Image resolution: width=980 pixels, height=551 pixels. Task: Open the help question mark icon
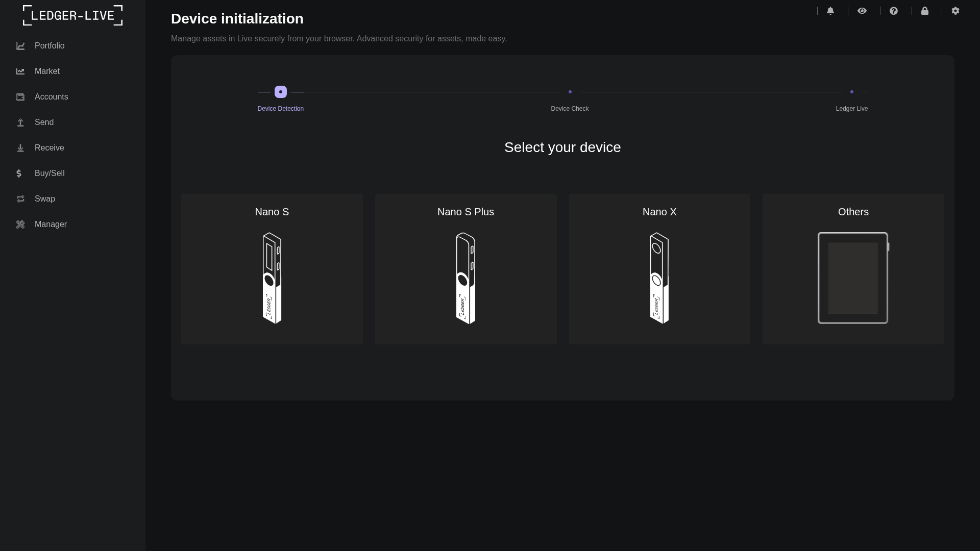pos(894,11)
